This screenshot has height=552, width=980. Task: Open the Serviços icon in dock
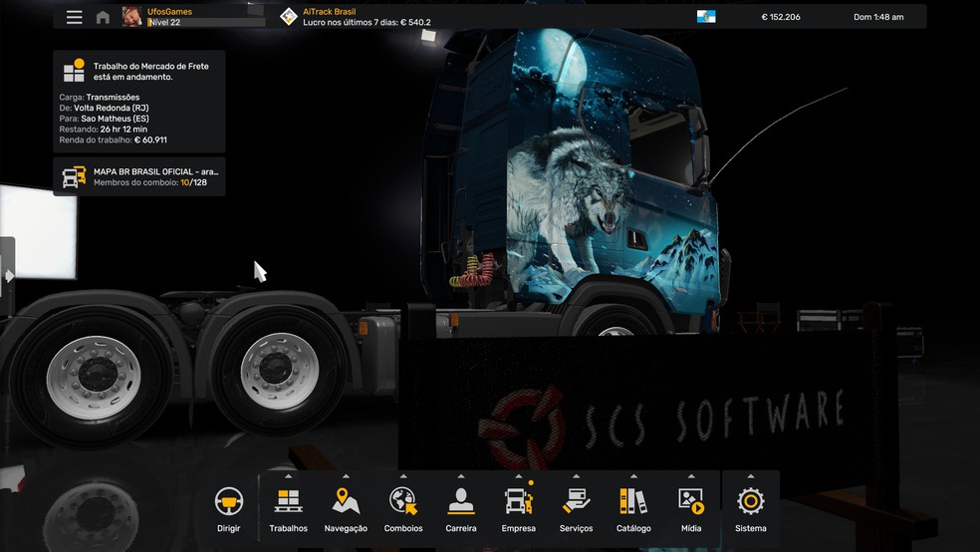(x=576, y=502)
